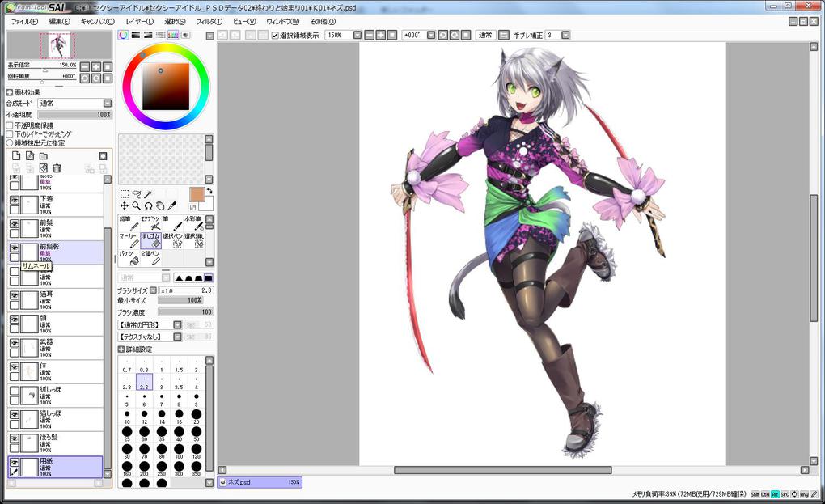Choose the lasso selection tool
This screenshot has height=504, width=825.
136,194
